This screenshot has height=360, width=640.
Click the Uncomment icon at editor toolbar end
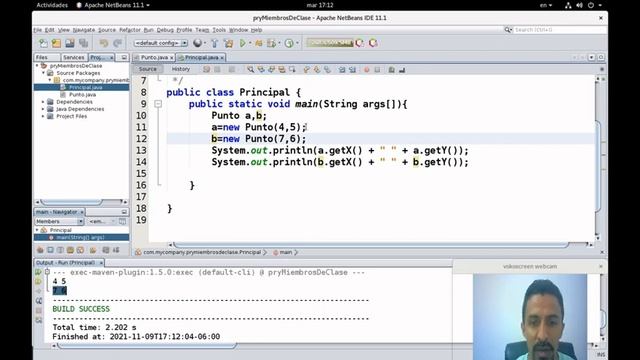(402, 70)
